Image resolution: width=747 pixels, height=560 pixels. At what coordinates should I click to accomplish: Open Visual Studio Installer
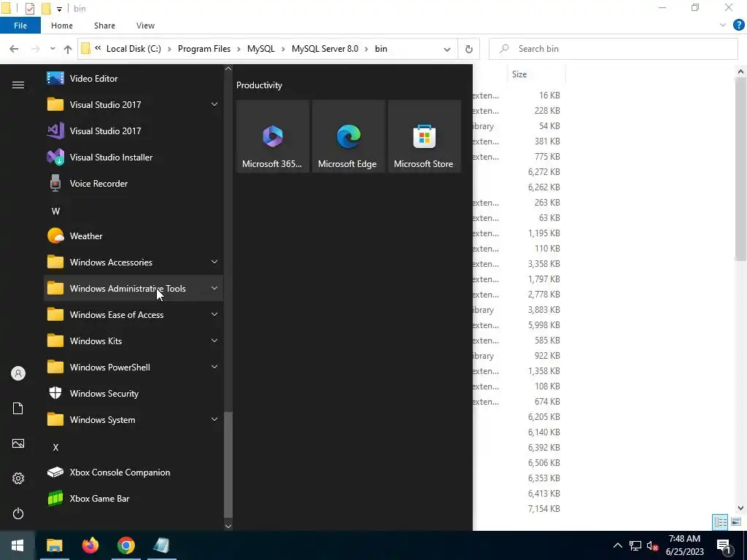[x=133, y=157]
